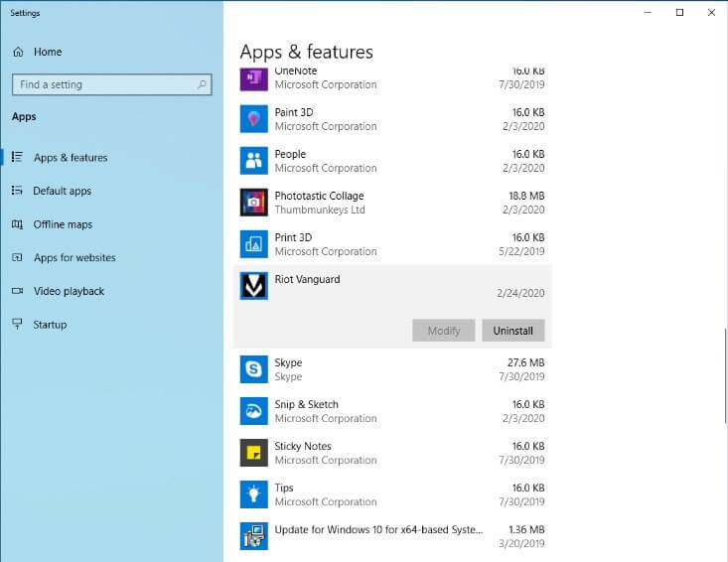Open the Startup settings page

50,325
